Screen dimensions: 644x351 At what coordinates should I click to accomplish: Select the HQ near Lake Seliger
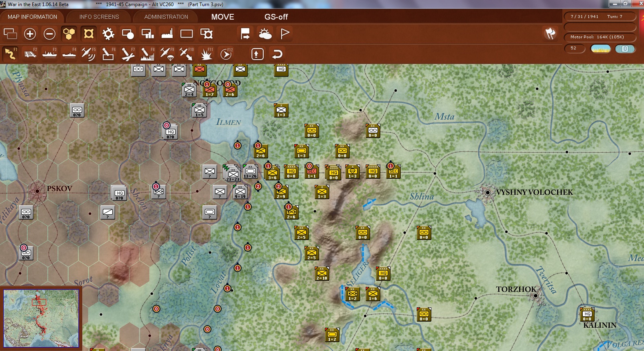(x=383, y=273)
